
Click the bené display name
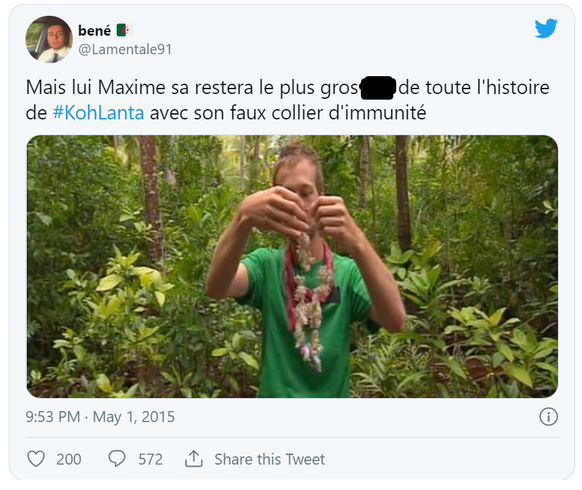95,30
